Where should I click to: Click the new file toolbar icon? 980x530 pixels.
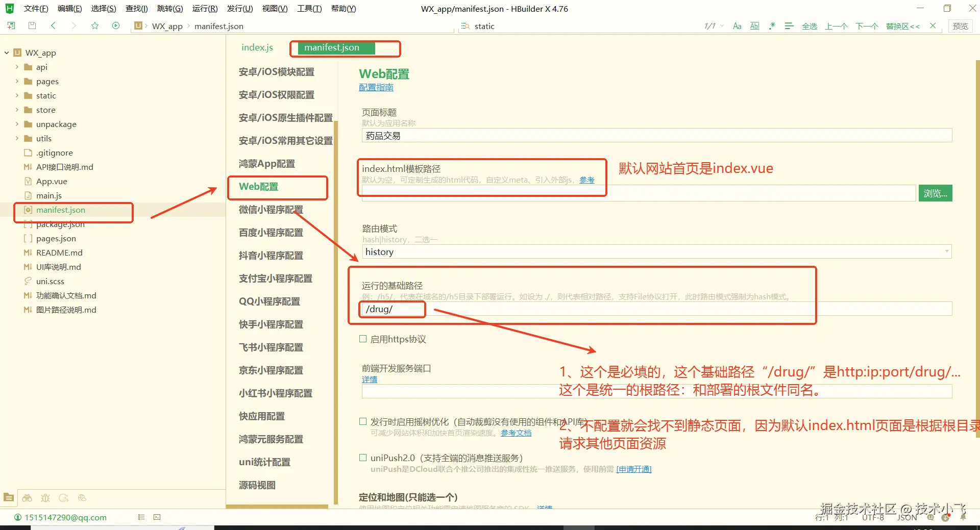(11, 26)
